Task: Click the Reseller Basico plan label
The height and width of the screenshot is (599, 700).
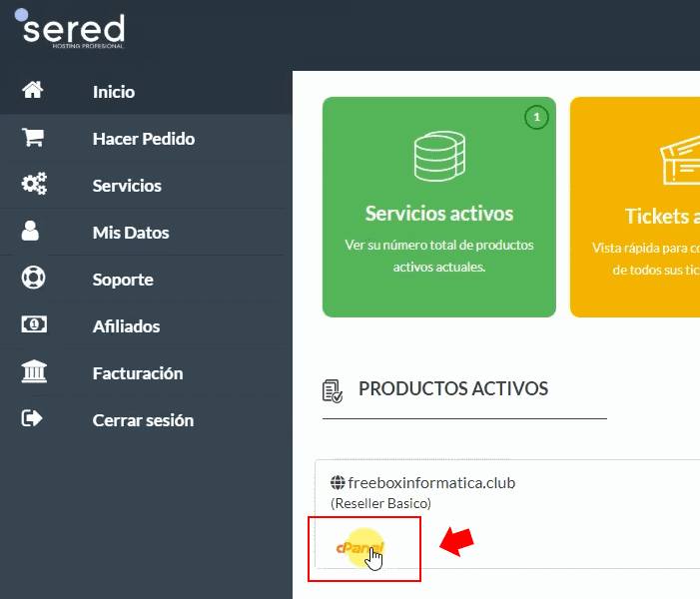Action: click(380, 503)
